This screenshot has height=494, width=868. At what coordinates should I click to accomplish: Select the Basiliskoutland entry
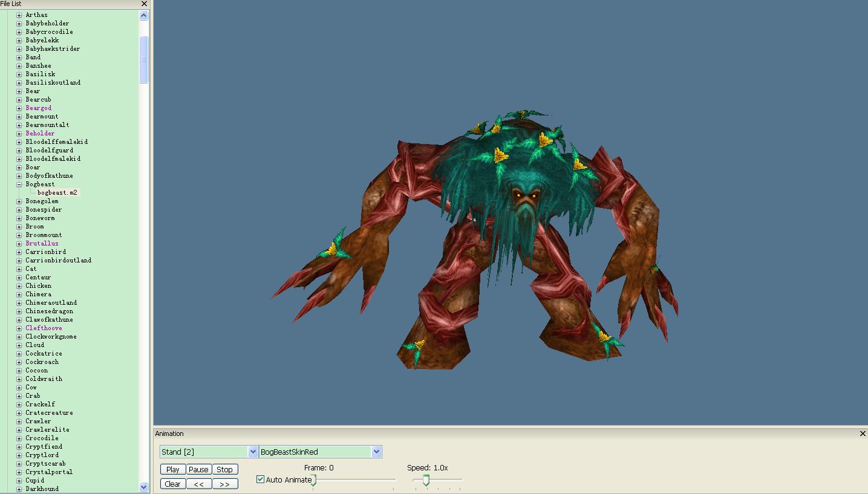[x=53, y=83]
